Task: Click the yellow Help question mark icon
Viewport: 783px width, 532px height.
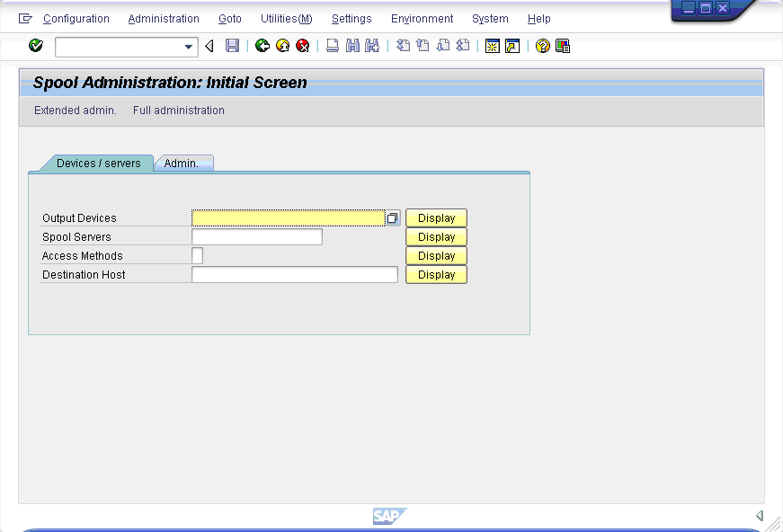Action: [x=542, y=46]
